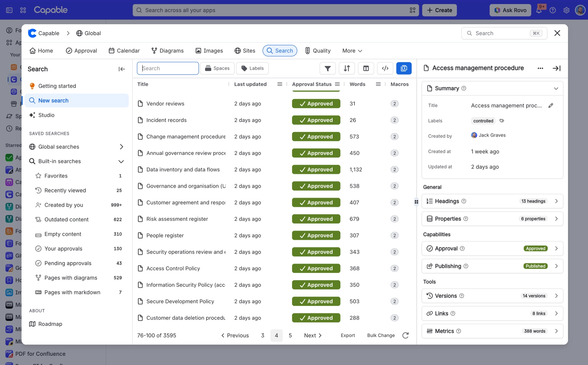
Task: Switch to the Quality tab
Action: pos(318,51)
